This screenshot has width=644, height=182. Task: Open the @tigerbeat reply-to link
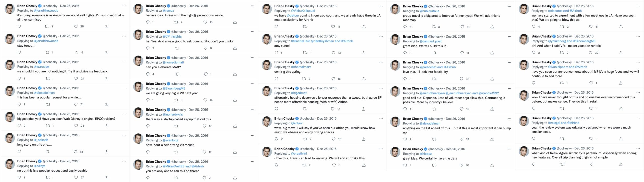coord(299,93)
